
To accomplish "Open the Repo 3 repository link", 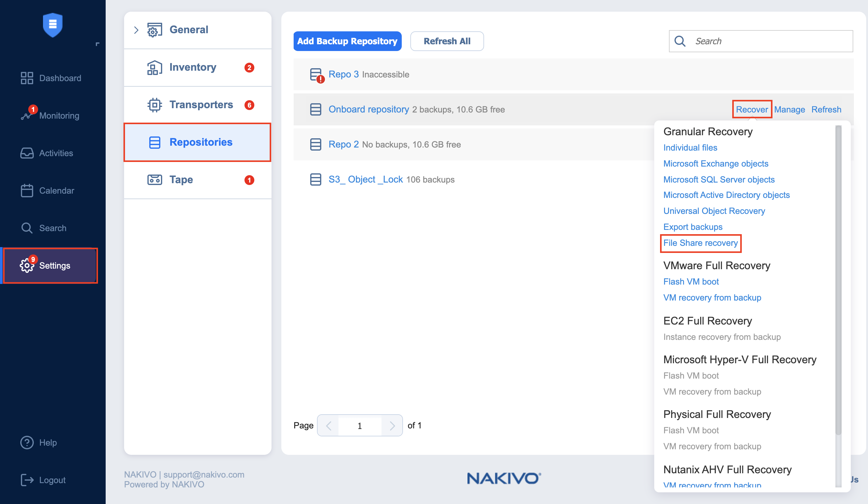I will [x=343, y=74].
